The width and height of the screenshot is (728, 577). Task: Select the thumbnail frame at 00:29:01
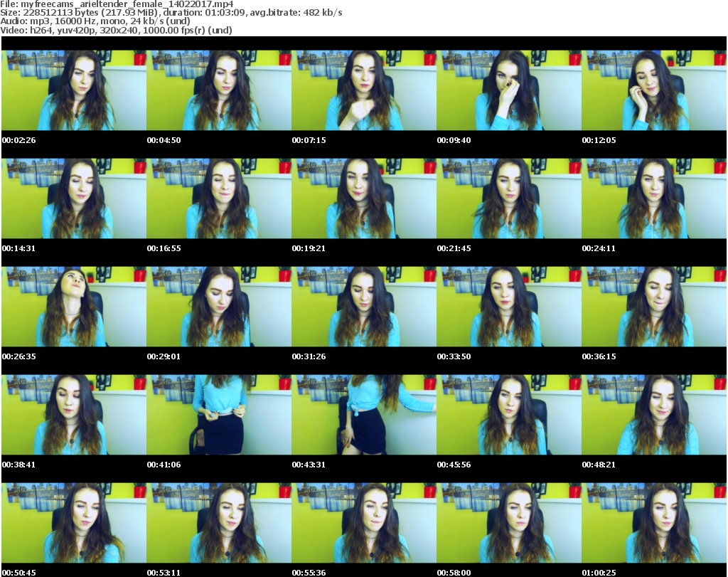coord(219,307)
